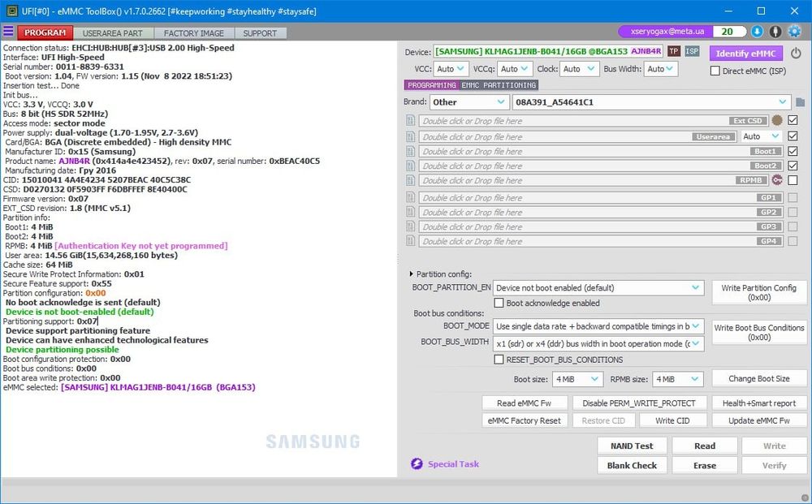
Task: Open the Brand dropdown showing Other
Action: point(469,102)
